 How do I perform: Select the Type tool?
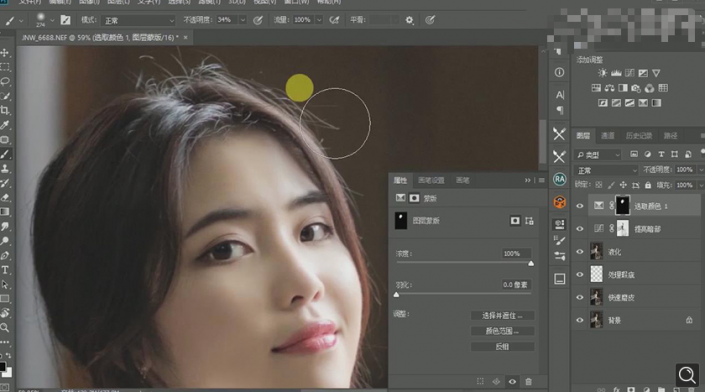point(5,270)
